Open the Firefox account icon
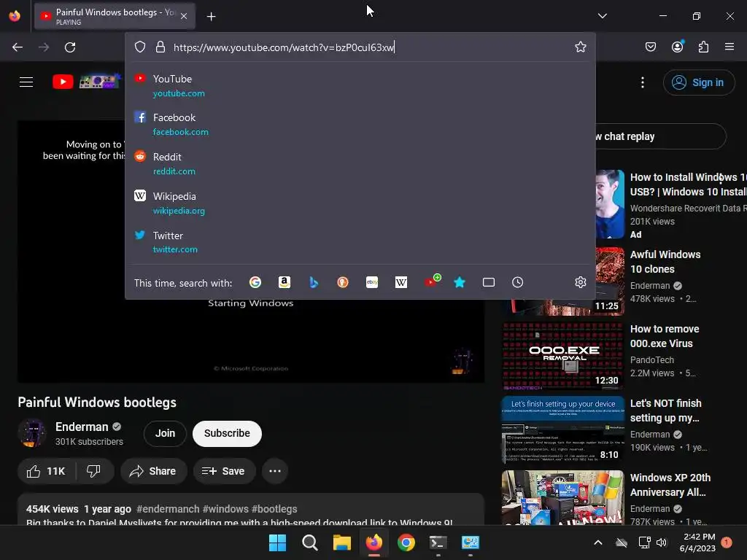Screen dimensions: 747x560 pos(678,47)
